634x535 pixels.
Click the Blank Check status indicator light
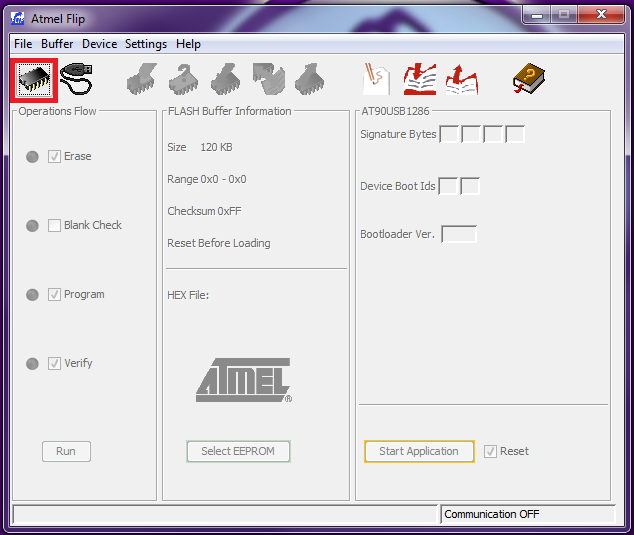coord(32,226)
